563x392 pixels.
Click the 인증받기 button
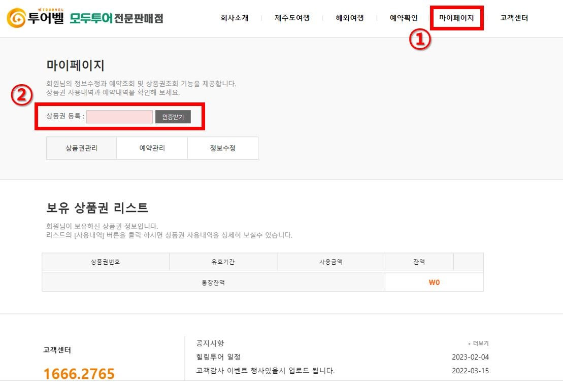[x=173, y=117]
